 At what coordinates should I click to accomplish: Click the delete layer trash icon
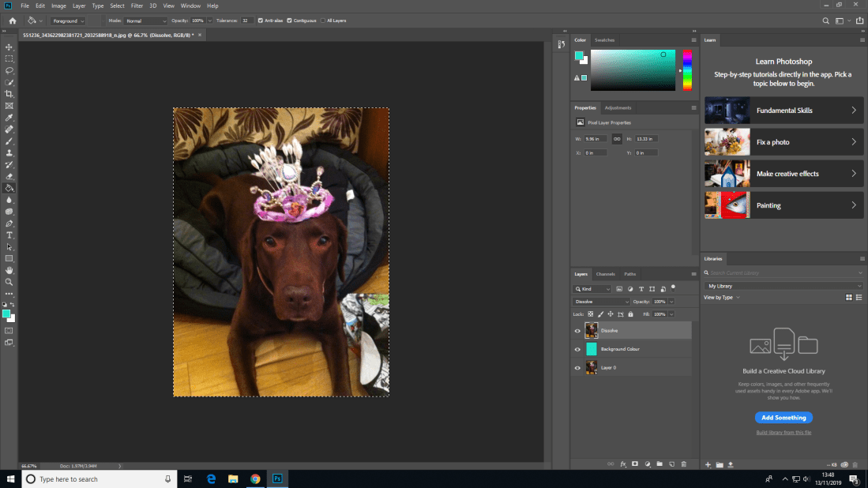[x=683, y=464]
